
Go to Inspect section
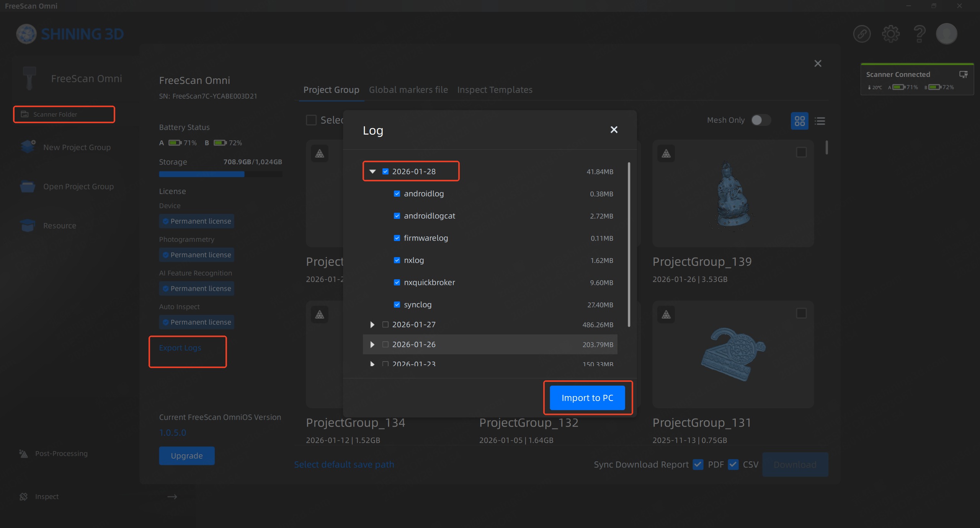(47, 497)
